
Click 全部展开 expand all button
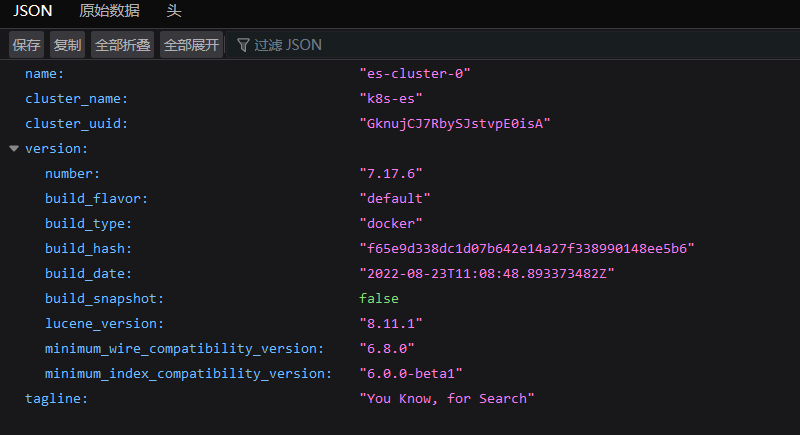point(191,45)
